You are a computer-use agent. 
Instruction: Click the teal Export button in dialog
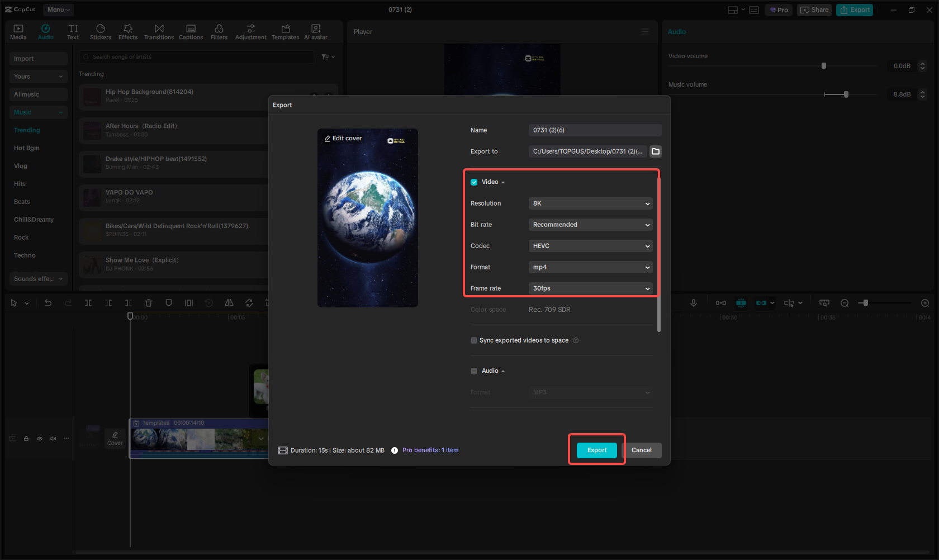[596, 450]
